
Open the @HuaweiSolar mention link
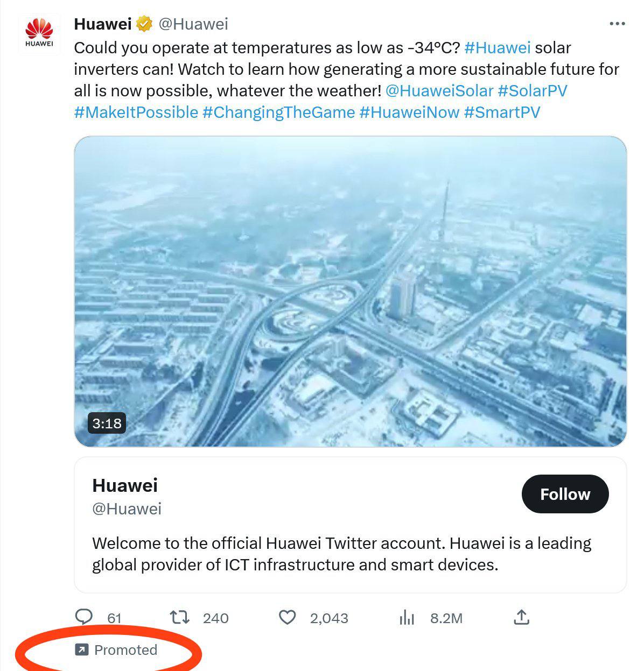click(439, 90)
